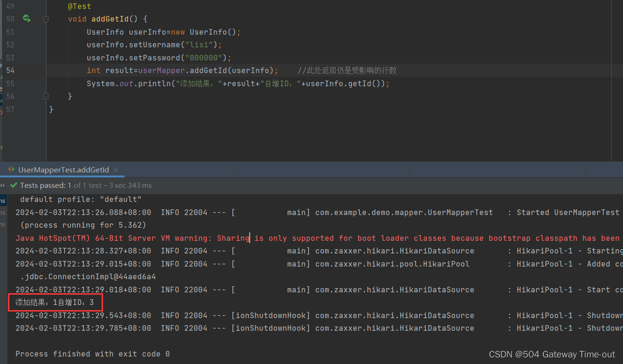Click com.example.demo.mapper.UserMapperTest logger name
Screen dimensions: 623x364
pos(404,212)
